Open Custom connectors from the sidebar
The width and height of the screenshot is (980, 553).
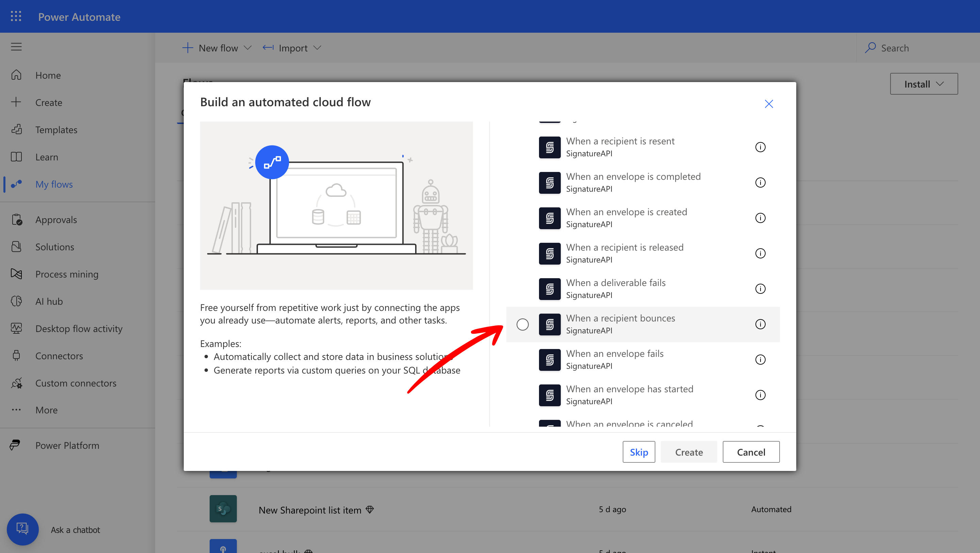click(76, 383)
